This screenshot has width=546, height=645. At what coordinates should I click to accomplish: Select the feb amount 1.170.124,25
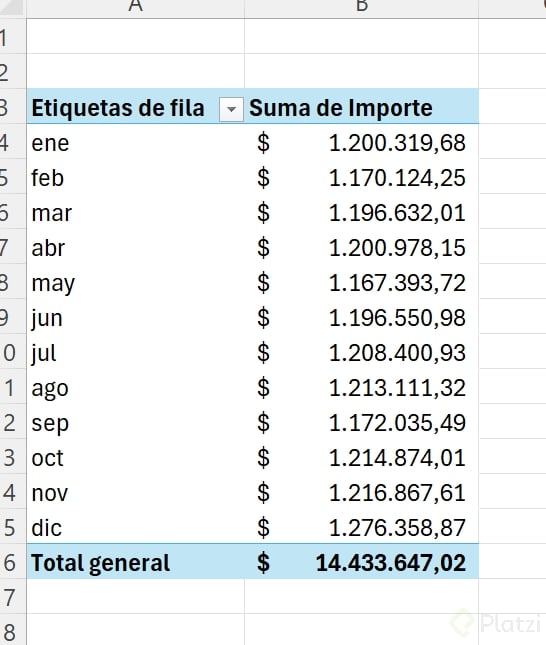coord(362,176)
